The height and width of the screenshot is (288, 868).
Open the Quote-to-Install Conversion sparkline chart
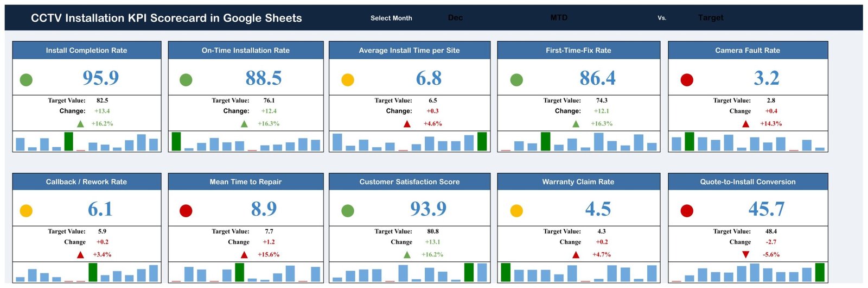pyautogui.click(x=748, y=272)
